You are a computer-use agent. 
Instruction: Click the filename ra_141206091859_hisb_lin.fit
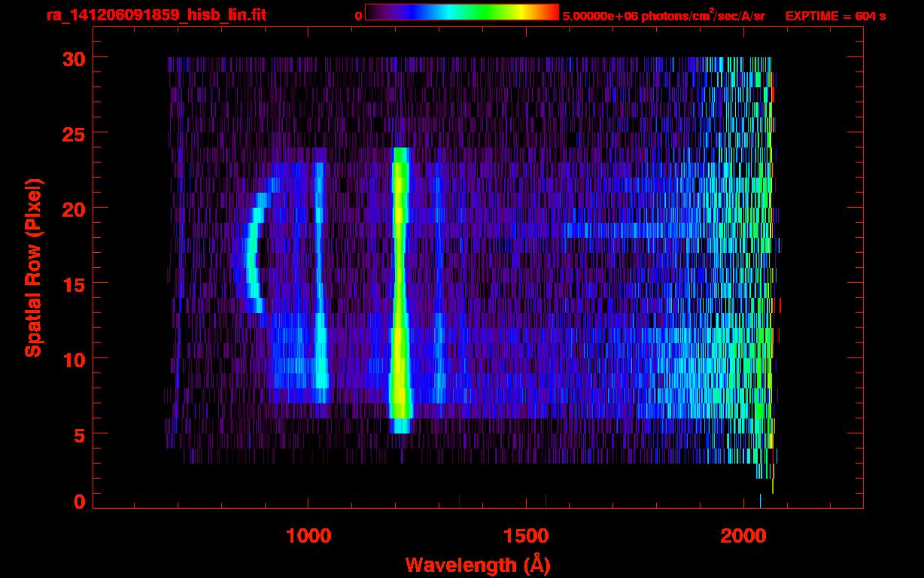coord(156,15)
